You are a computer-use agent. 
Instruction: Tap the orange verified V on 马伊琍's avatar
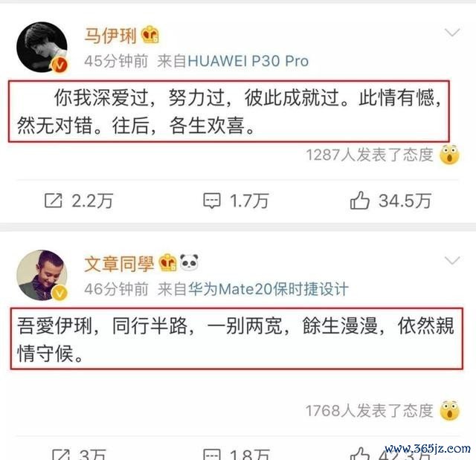(x=59, y=65)
